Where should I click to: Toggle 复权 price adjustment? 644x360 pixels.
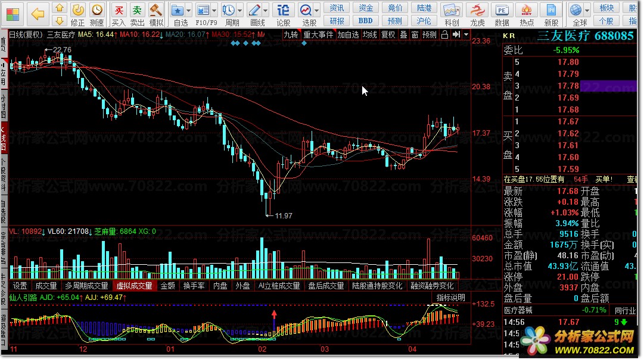click(388, 35)
